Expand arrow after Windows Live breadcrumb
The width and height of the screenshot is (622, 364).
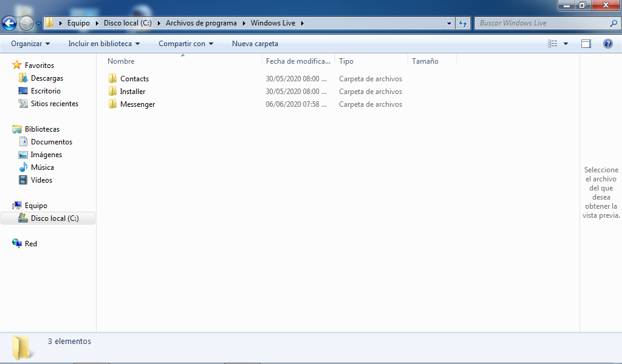(x=302, y=23)
